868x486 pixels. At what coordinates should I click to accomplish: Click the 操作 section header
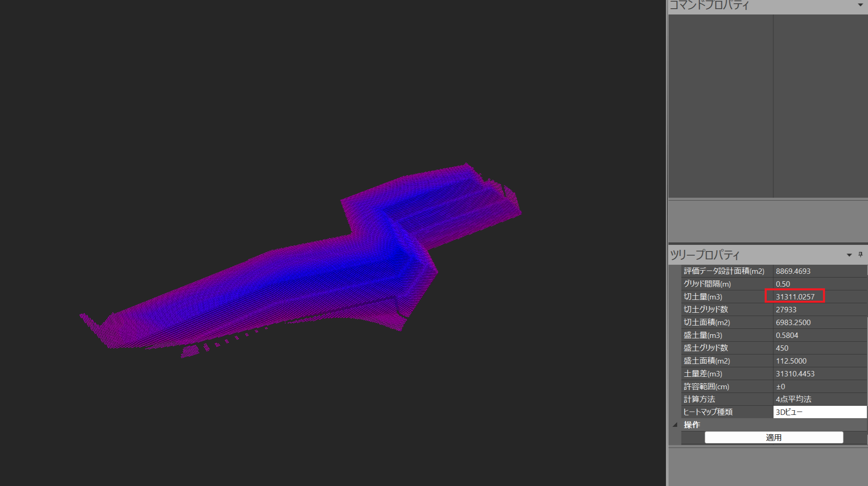pos(692,425)
